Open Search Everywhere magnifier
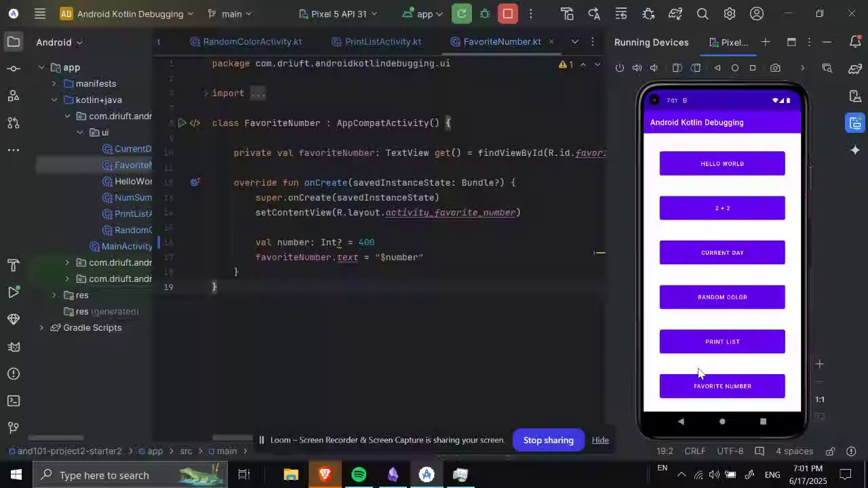The width and height of the screenshot is (868, 488). point(703,14)
